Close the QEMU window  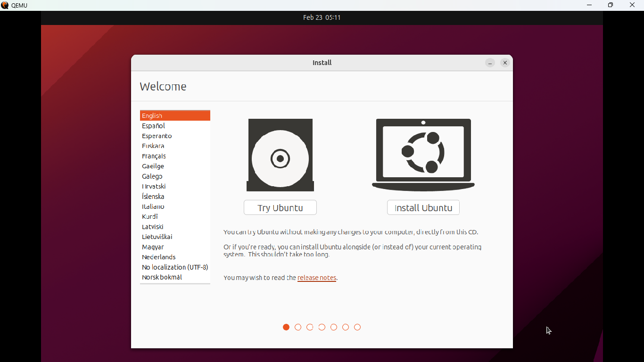[632, 5]
